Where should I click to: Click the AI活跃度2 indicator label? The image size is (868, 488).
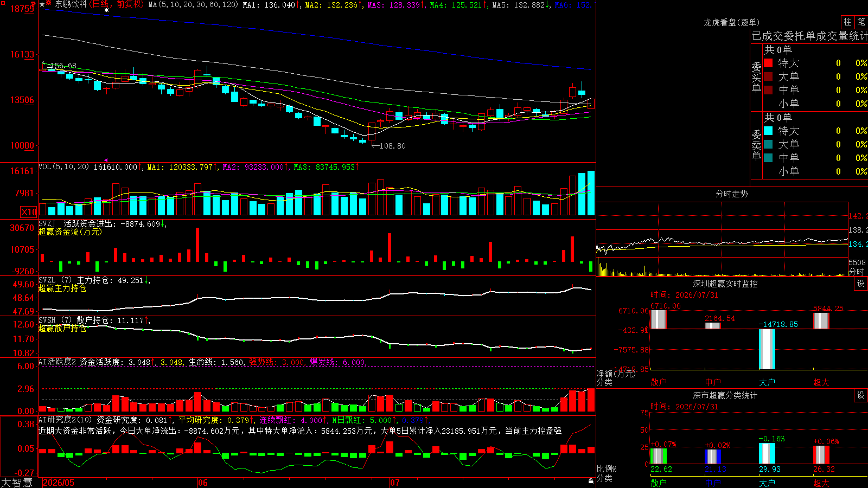click(57, 362)
